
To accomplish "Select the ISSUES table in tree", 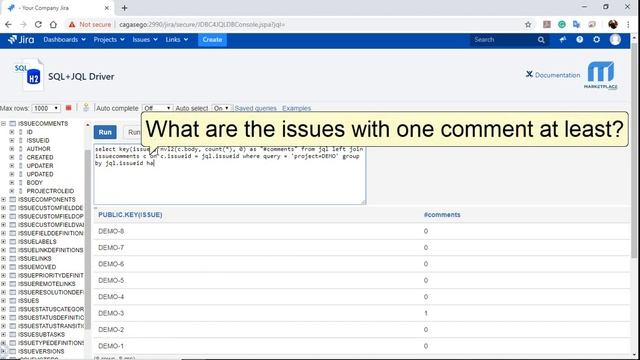I will 29,301.
